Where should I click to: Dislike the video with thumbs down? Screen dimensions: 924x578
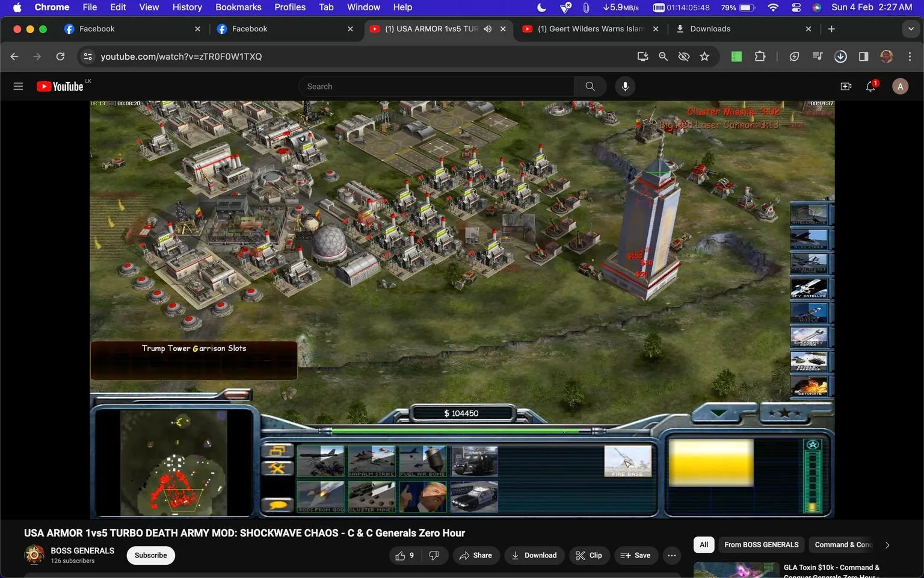click(x=434, y=556)
